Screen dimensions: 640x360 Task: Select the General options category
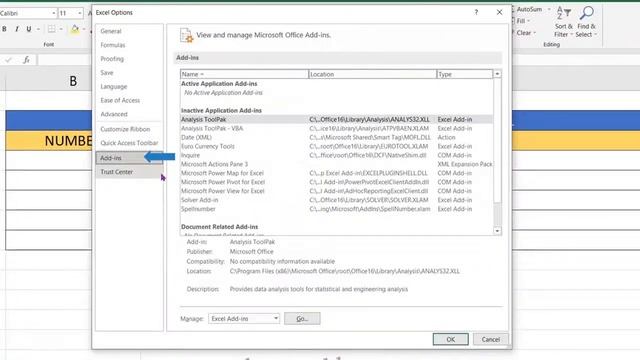tap(129, 31)
